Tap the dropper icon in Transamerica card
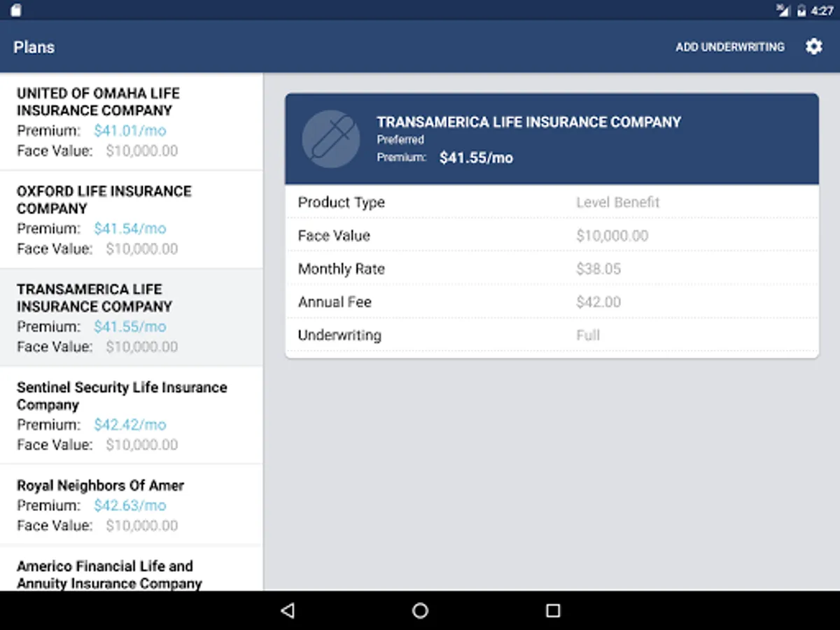The width and height of the screenshot is (840, 630). tap(331, 138)
